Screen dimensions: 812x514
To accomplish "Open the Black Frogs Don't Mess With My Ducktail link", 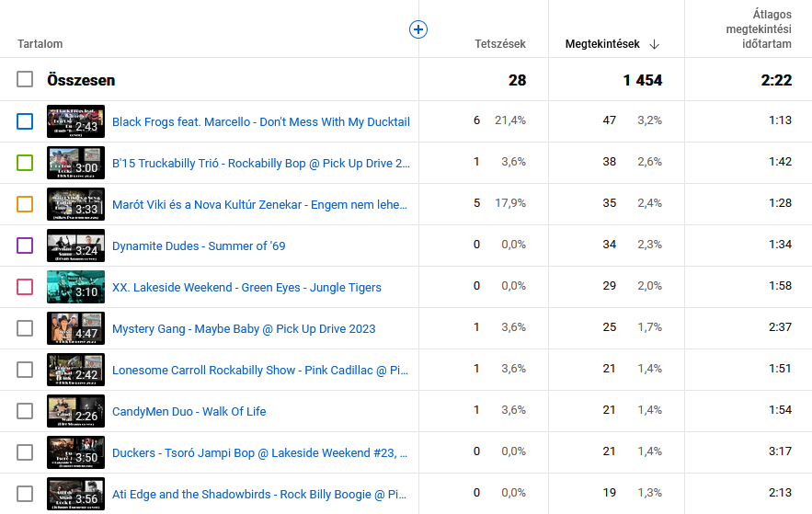I will click(260, 121).
